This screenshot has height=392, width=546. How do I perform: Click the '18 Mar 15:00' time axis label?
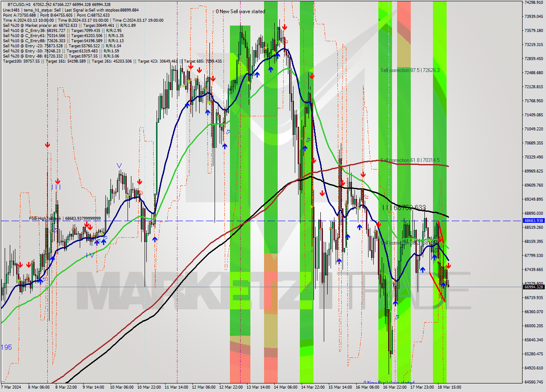tap(449, 387)
